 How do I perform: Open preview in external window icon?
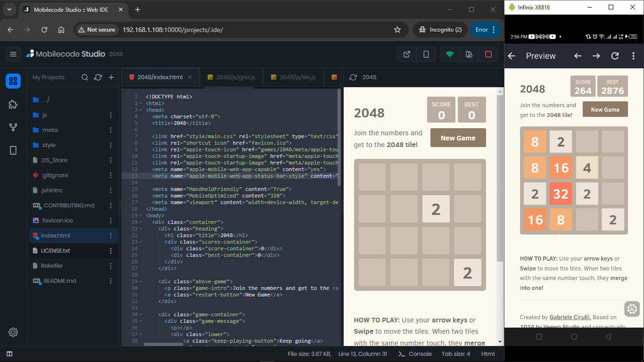pyautogui.click(x=406, y=54)
